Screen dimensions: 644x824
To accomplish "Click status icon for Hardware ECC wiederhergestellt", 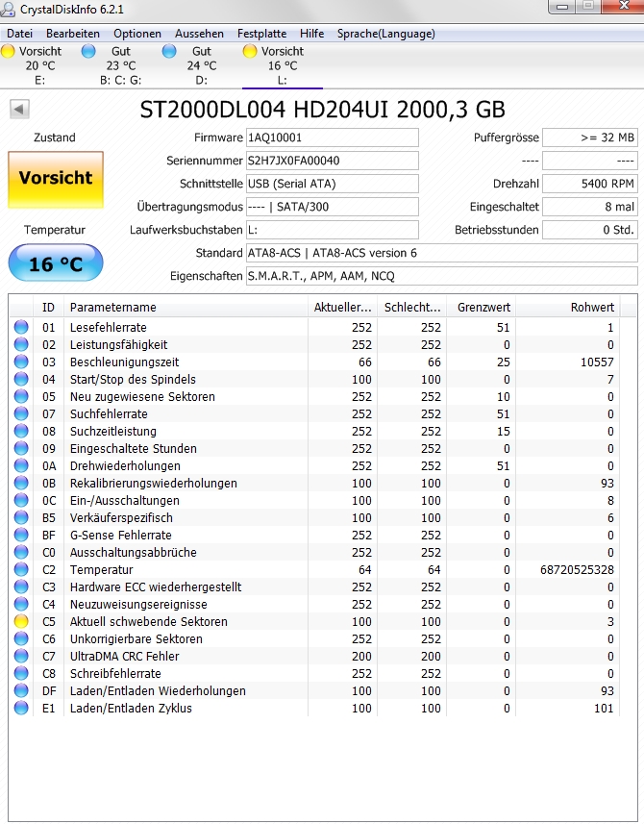I will pyautogui.click(x=21, y=587).
